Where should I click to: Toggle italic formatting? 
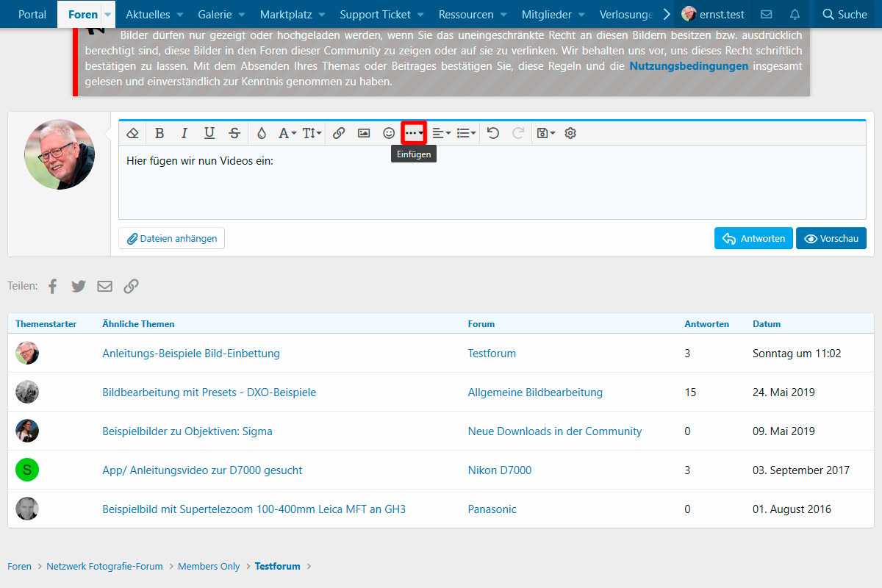[x=184, y=133]
